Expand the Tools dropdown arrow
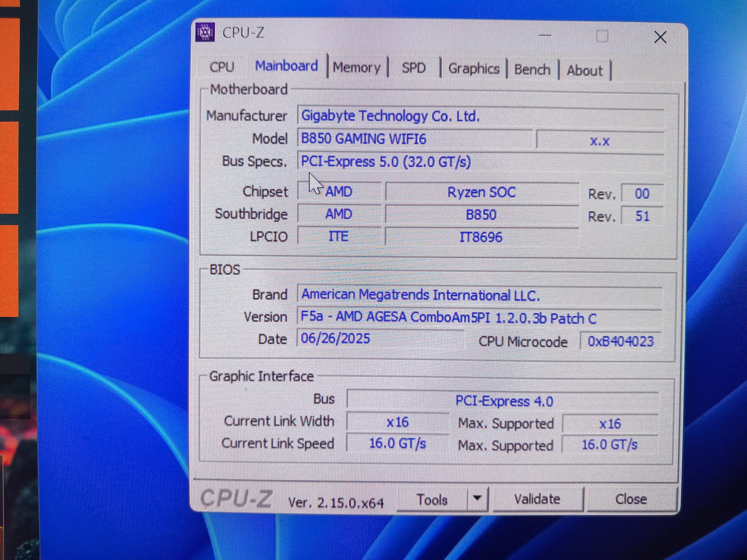The image size is (747, 560). click(x=477, y=499)
